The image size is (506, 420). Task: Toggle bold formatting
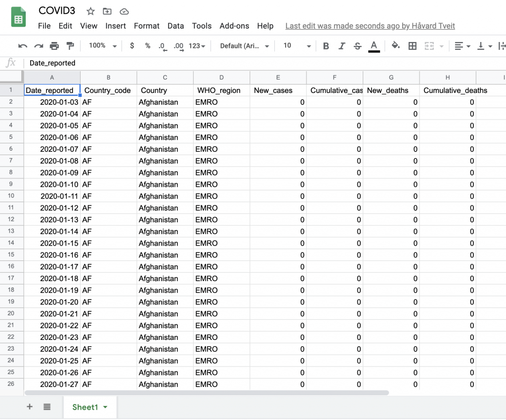tap(326, 46)
